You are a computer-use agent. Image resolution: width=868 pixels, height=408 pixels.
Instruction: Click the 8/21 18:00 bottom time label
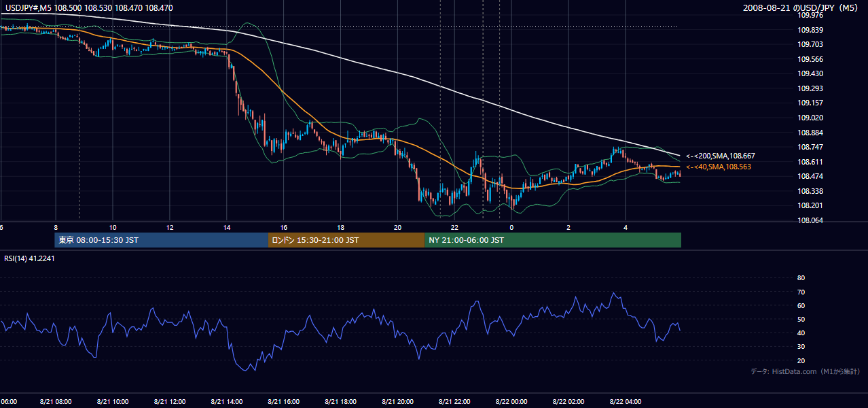[x=341, y=401]
